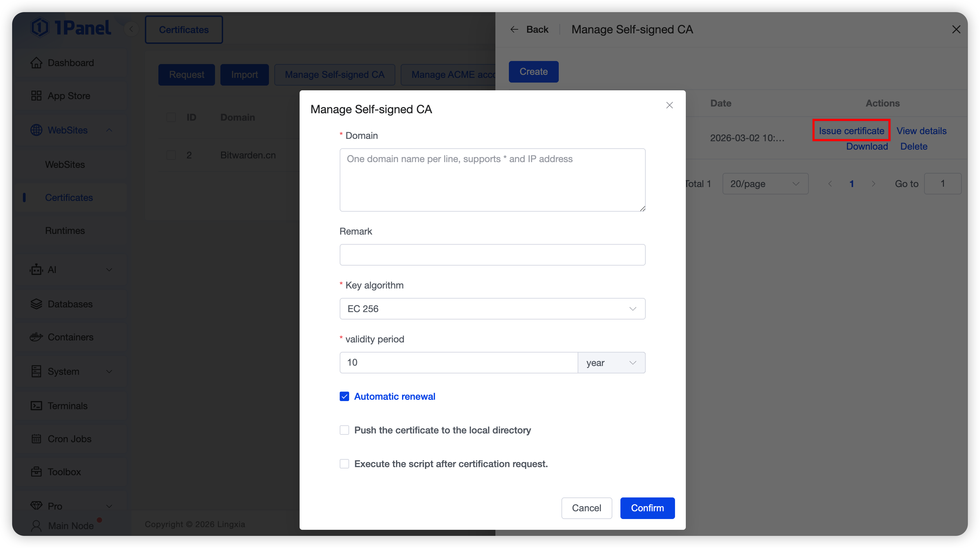This screenshot has height=548, width=980.
Task: Open the Key algorithm EC 256 dropdown
Action: pos(492,309)
